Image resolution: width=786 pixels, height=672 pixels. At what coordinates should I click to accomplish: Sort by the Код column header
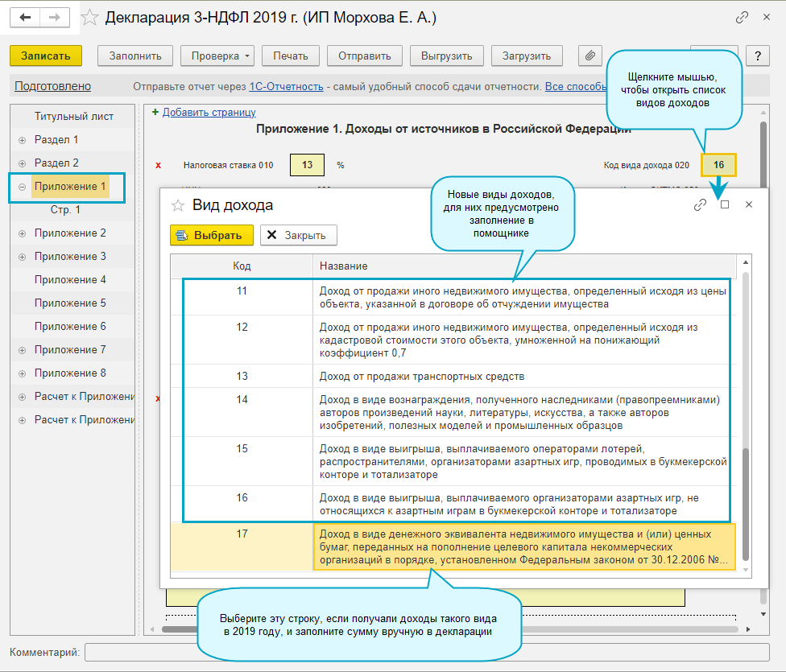click(x=242, y=266)
